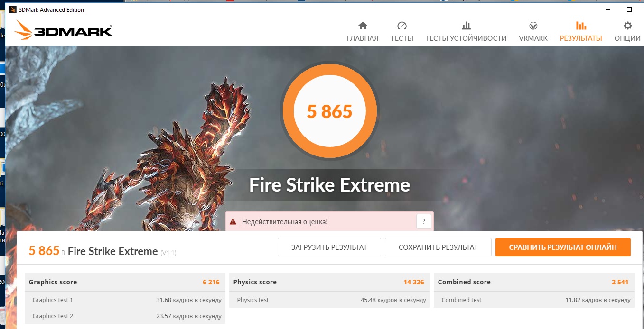Click the 3DMark Advanced Edition title text
This screenshot has height=329, width=644.
[x=51, y=9]
